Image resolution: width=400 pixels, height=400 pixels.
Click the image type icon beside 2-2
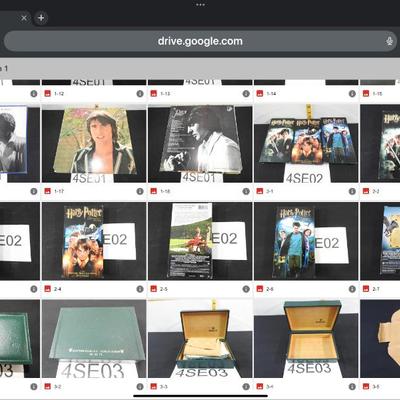click(x=366, y=191)
